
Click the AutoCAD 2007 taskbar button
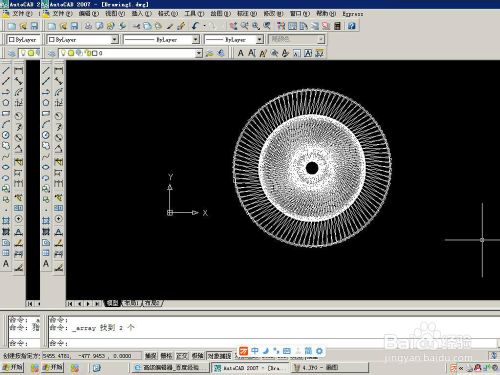pyautogui.click(x=250, y=367)
